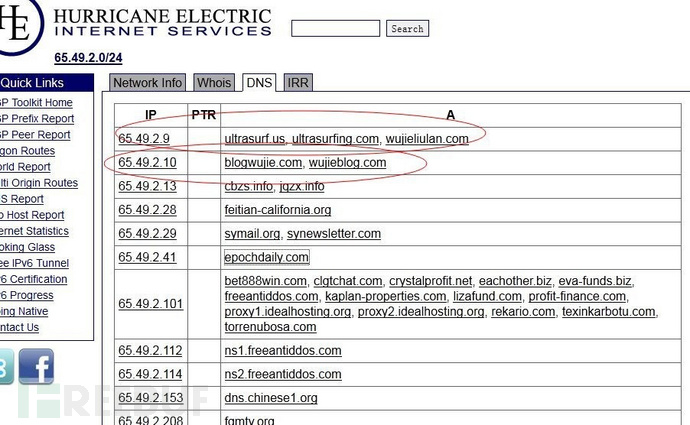Click IP address 65.49.2.153

coord(150,398)
